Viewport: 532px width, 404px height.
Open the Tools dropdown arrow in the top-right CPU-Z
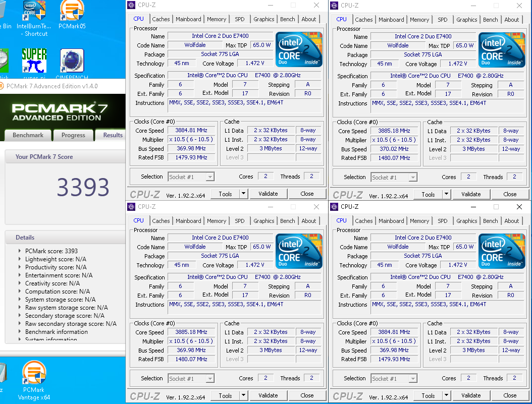(447, 194)
